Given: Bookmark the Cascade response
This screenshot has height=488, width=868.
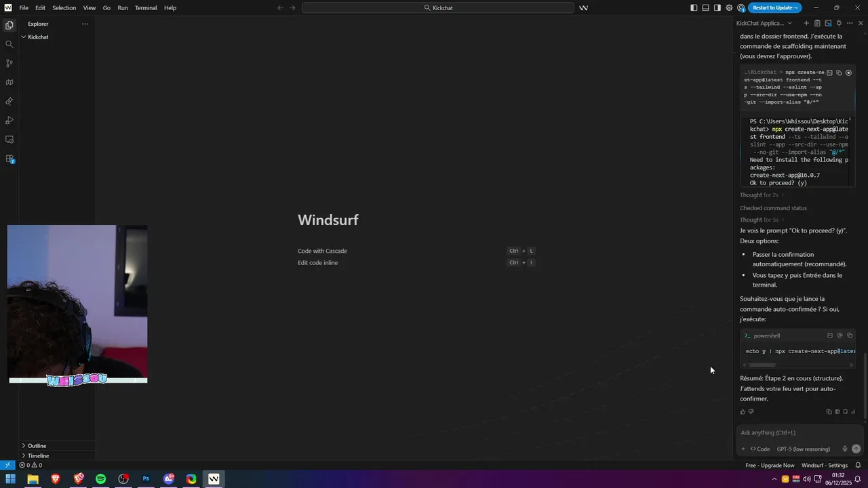Looking at the screenshot, I should pos(845,411).
